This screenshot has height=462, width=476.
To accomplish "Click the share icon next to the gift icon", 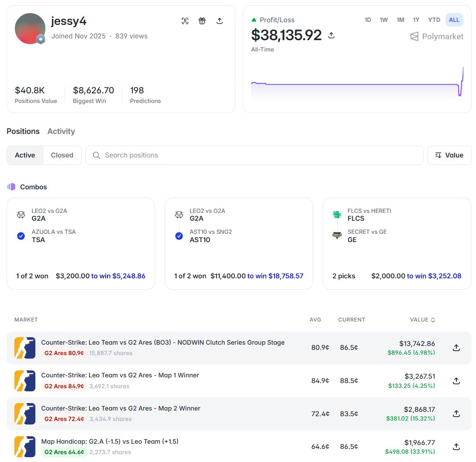I will coord(220,21).
